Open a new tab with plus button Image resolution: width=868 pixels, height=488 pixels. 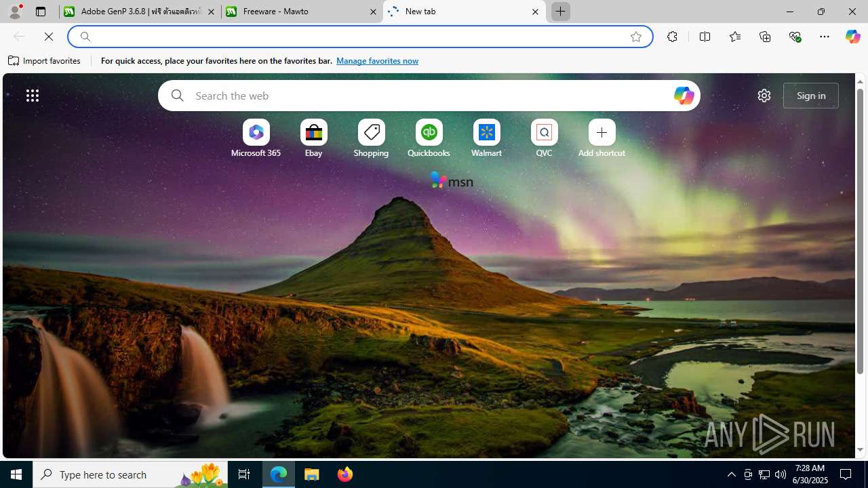point(561,12)
